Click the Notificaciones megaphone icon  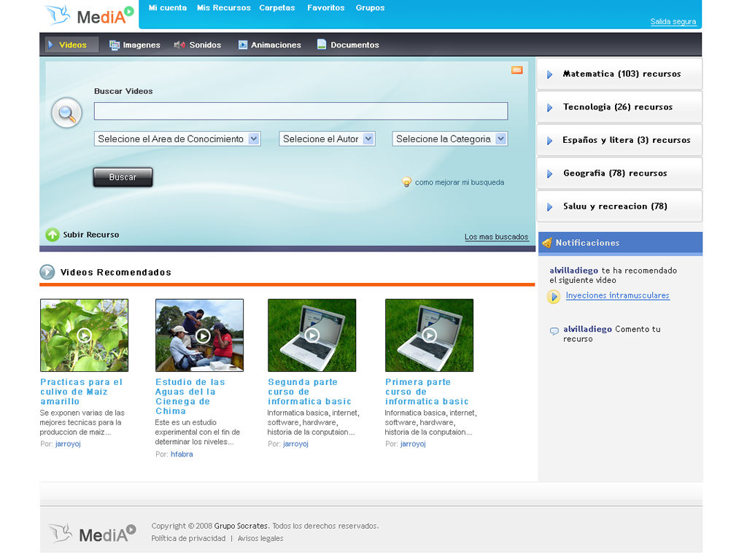547,243
